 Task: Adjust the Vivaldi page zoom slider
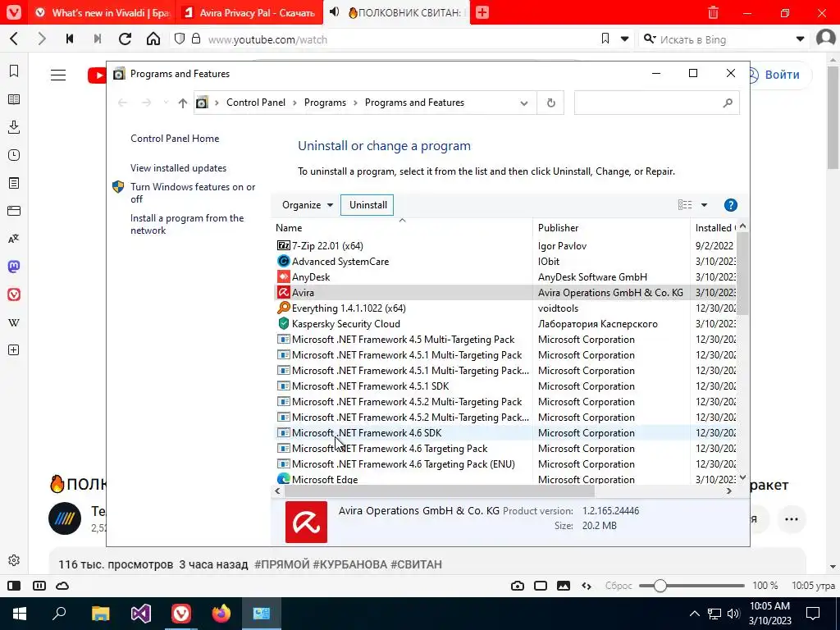[660, 586]
